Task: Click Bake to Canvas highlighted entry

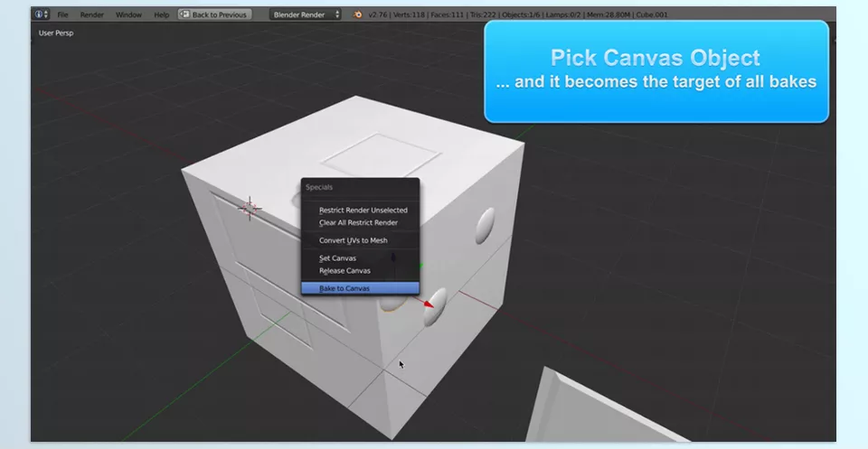Action: [360, 288]
